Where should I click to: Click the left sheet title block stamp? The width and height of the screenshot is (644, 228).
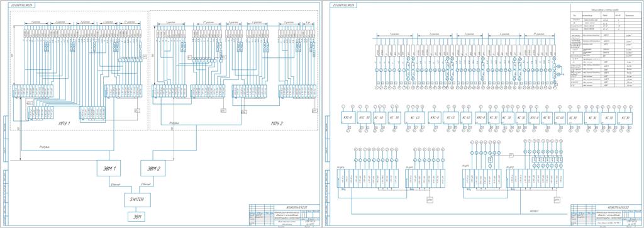pyautogui.click(x=283, y=215)
